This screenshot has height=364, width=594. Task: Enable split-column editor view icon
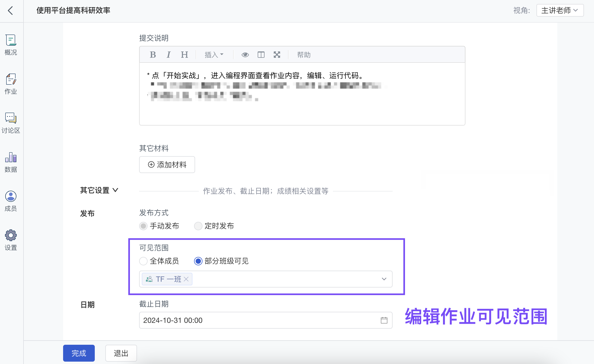pos(261,55)
